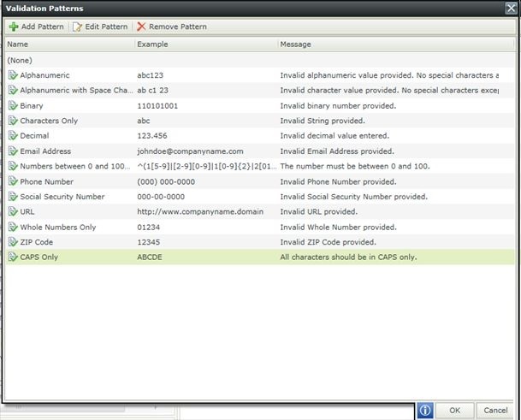This screenshot has height=420, width=521.
Task: Click example johndoe@companyname.com
Action: pyautogui.click(x=191, y=151)
